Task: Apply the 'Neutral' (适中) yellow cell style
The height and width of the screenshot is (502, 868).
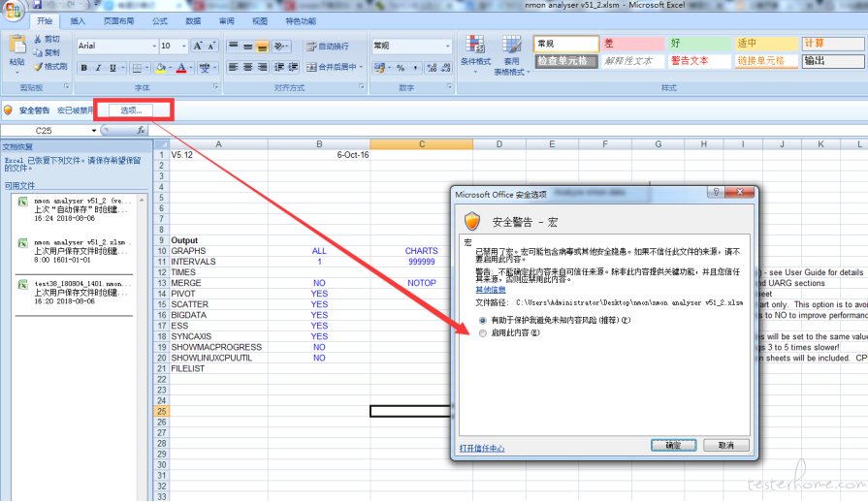Action: pos(766,43)
